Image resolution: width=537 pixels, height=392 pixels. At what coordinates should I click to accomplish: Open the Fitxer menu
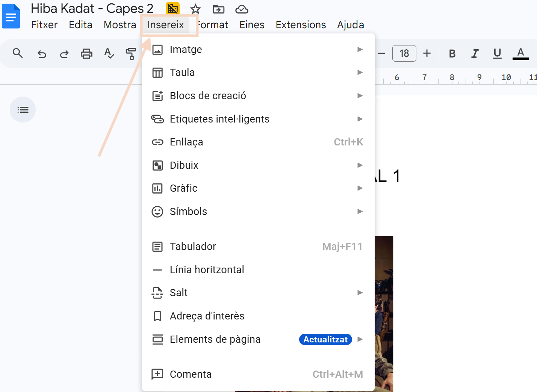coord(44,25)
